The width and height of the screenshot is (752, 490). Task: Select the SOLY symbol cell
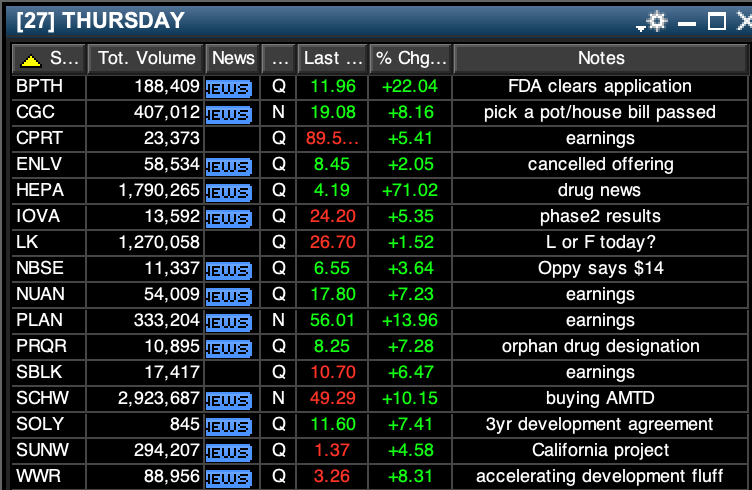pos(48,424)
